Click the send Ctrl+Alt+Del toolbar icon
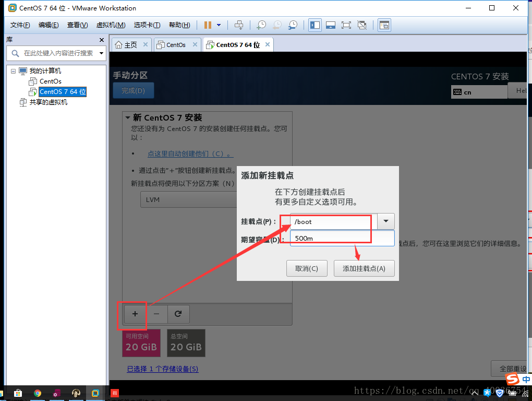Screen dimensions: 532x401 (x=239, y=25)
